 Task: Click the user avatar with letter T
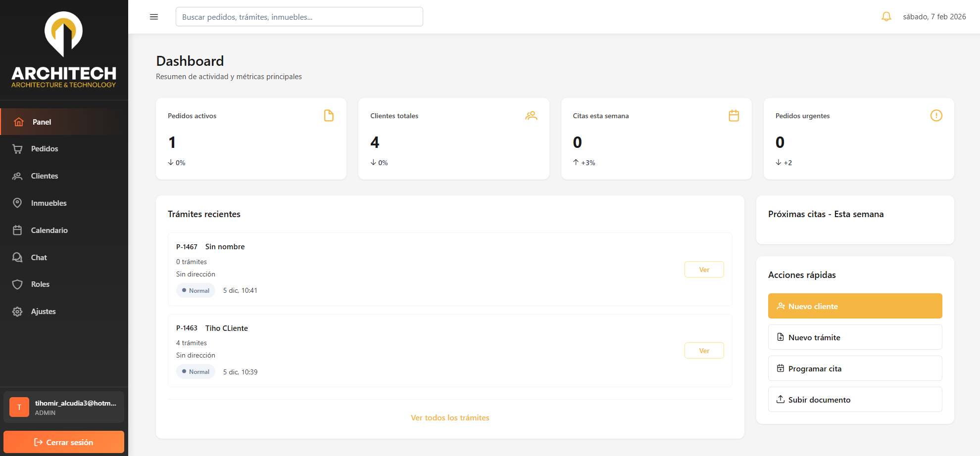pyautogui.click(x=19, y=408)
